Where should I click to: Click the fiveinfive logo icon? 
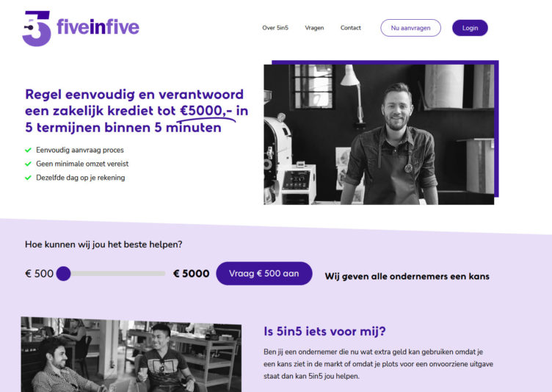coord(36,28)
